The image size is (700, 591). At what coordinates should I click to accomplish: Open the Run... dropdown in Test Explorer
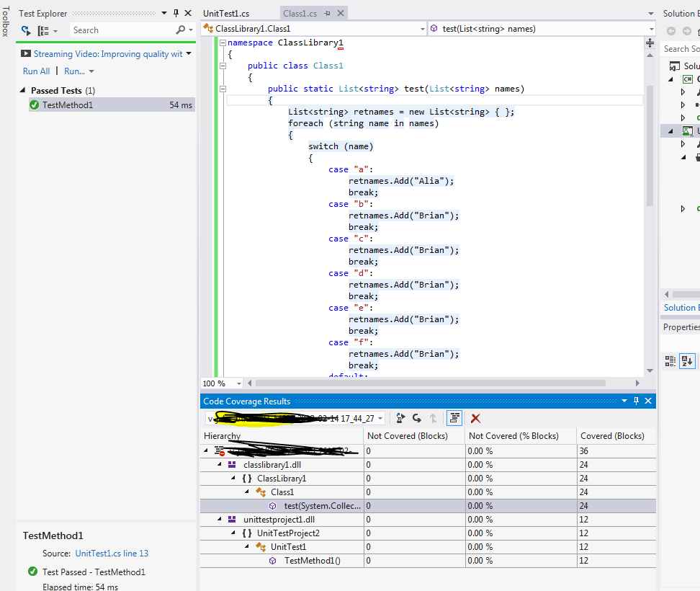tap(78, 71)
